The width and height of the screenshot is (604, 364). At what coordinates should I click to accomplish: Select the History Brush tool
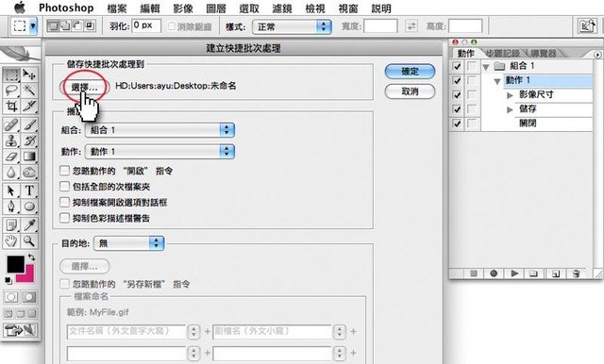pyautogui.click(x=29, y=141)
